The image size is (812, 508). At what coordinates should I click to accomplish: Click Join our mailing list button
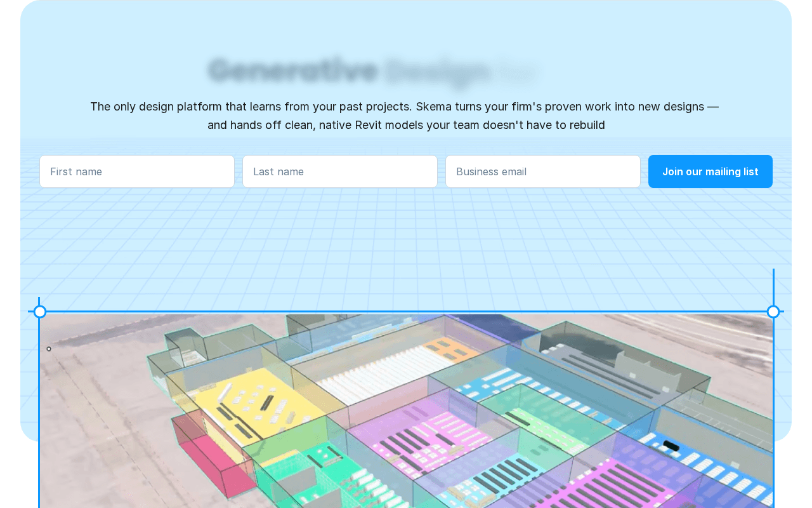[x=710, y=171]
